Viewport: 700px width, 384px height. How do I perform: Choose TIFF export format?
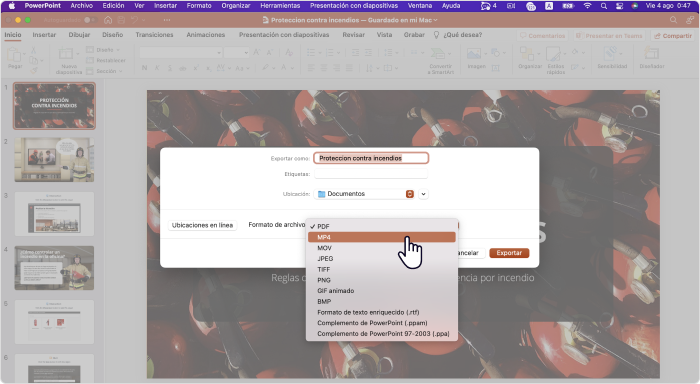382,269
